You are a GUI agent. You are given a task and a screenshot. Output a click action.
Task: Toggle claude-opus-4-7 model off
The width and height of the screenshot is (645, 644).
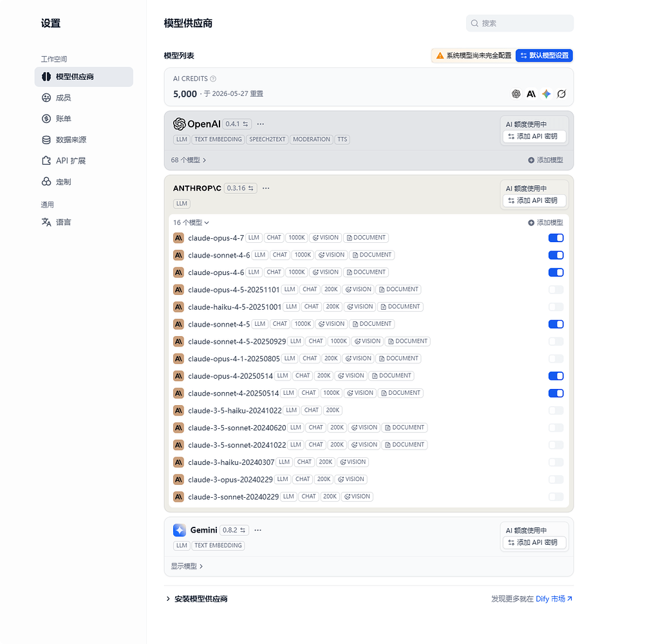click(x=556, y=238)
